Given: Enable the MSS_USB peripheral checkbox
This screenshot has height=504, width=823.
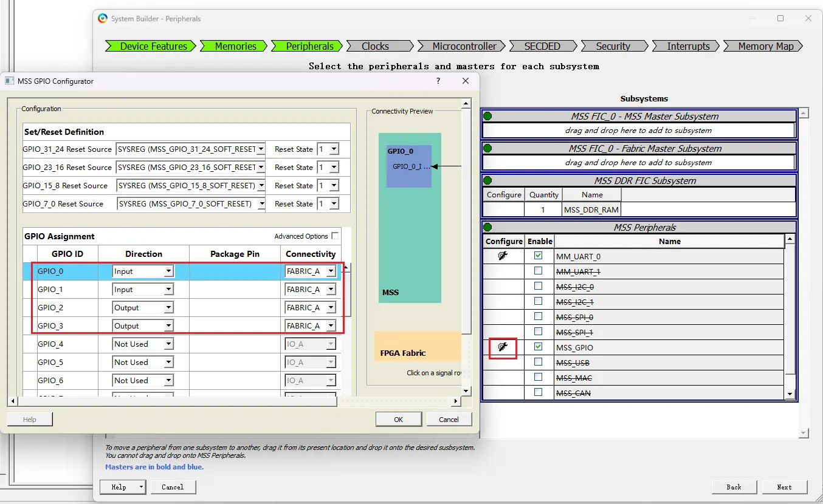Looking at the screenshot, I should pyautogui.click(x=538, y=362).
